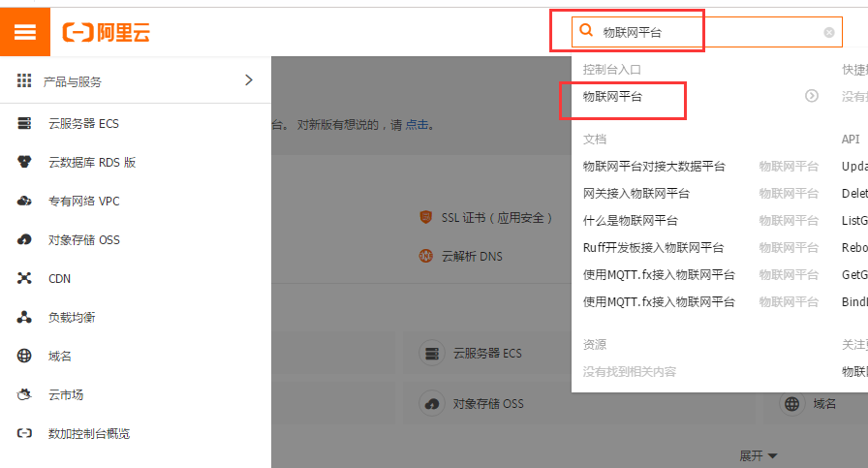Click the search magnifier icon

pos(586,30)
